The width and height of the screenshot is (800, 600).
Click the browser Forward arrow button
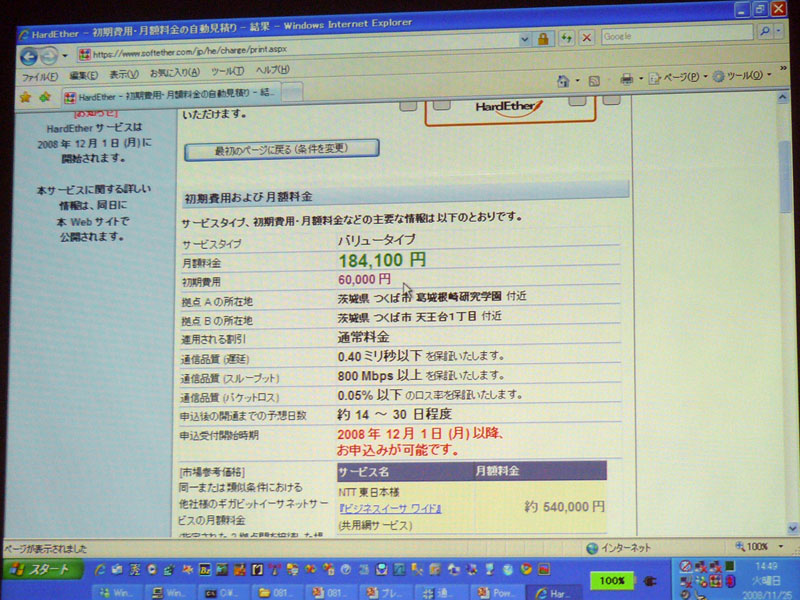coord(49,56)
